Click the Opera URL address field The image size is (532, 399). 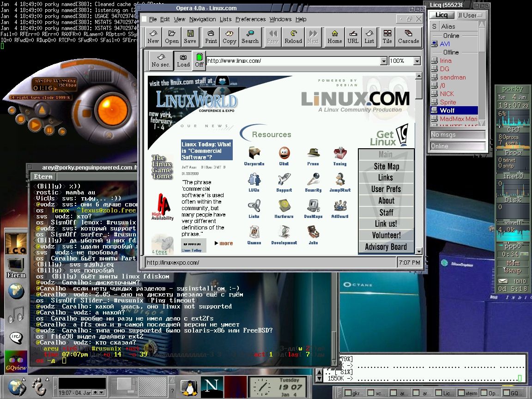(293, 61)
